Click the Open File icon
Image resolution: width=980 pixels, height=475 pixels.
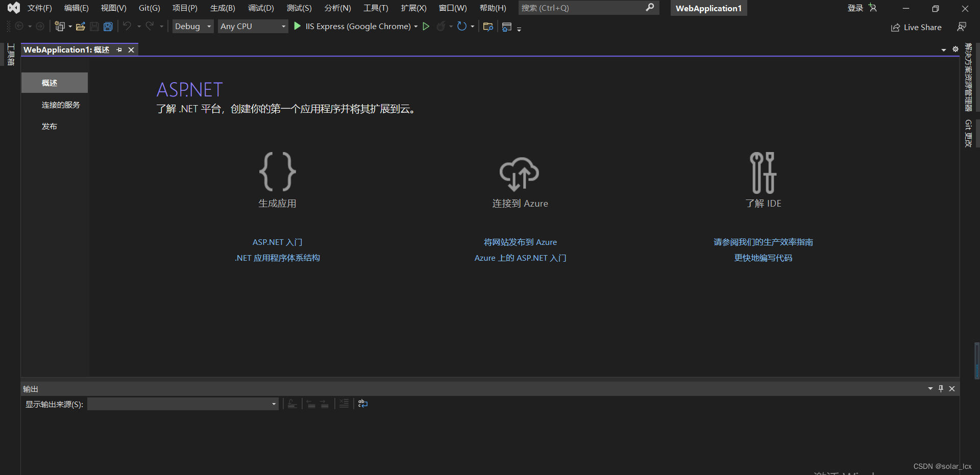tap(80, 26)
